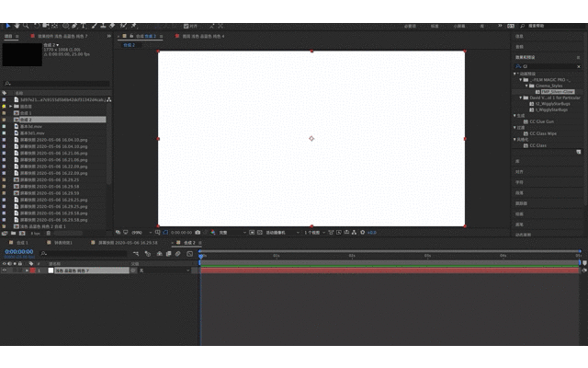Clear the effects search field with X
Screen dimensions: 588x368
(x=579, y=66)
